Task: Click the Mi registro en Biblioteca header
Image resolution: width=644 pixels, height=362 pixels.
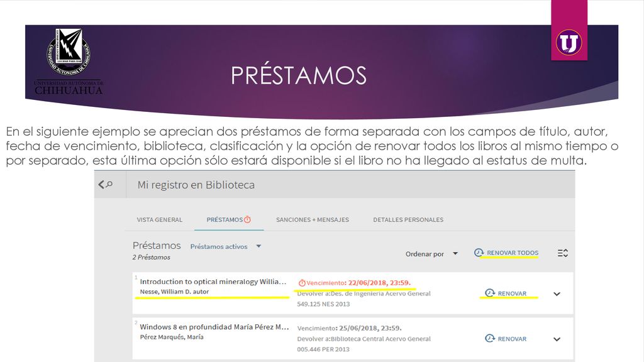Action: click(196, 185)
